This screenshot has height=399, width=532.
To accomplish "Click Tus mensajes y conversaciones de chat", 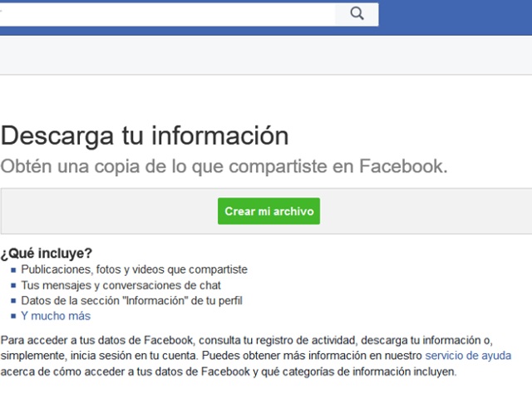I will 121,285.
